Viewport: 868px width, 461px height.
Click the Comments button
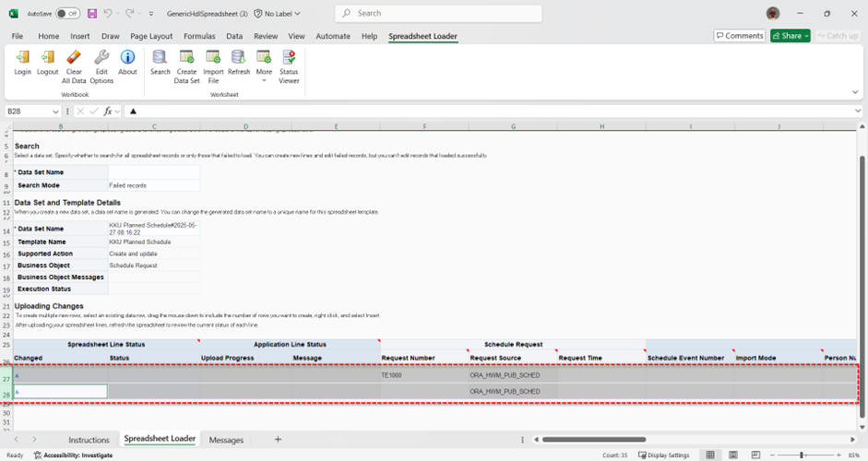[x=740, y=36]
